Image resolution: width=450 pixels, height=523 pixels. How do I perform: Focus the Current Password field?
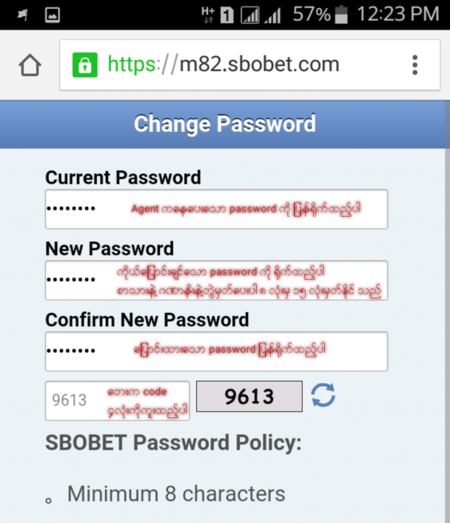pyautogui.click(x=216, y=209)
